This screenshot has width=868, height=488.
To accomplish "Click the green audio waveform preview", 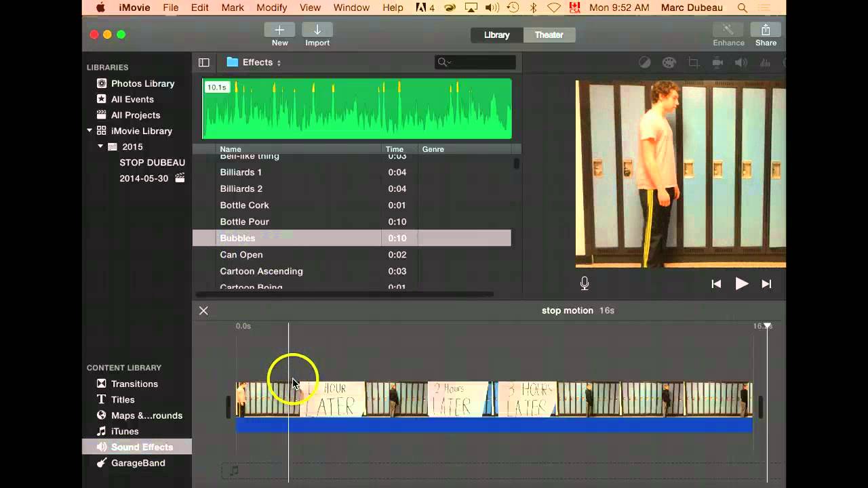I will (x=357, y=108).
